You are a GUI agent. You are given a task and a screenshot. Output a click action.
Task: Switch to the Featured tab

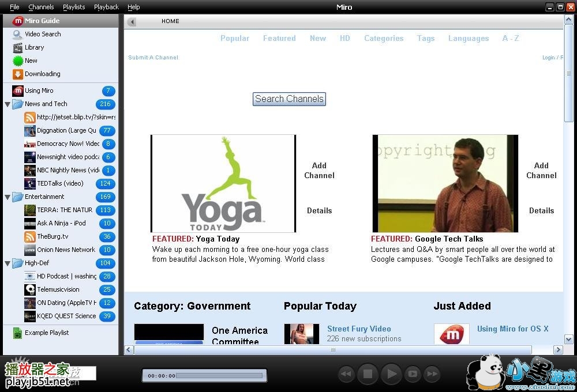click(x=279, y=38)
